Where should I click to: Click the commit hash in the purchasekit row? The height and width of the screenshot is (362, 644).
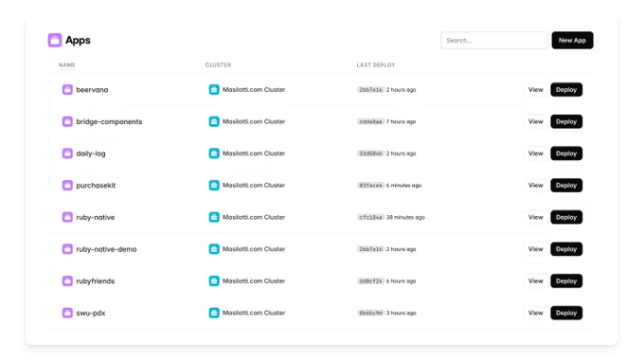click(x=370, y=186)
